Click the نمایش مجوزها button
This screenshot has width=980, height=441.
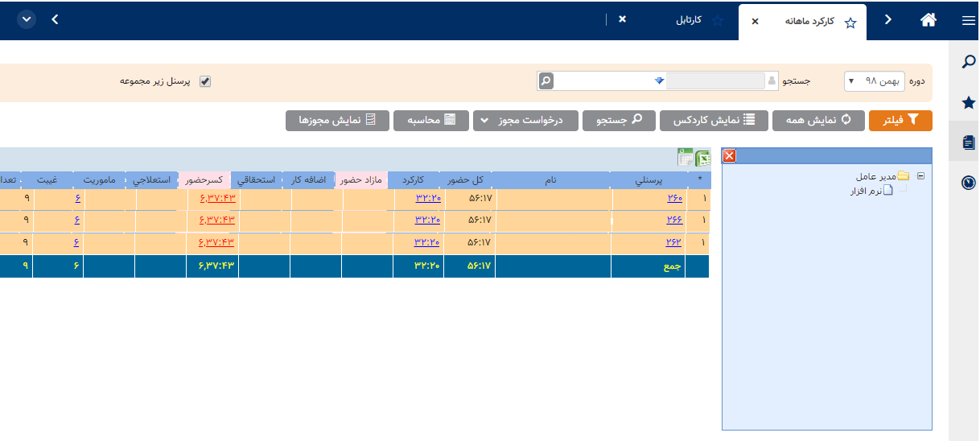coord(337,121)
